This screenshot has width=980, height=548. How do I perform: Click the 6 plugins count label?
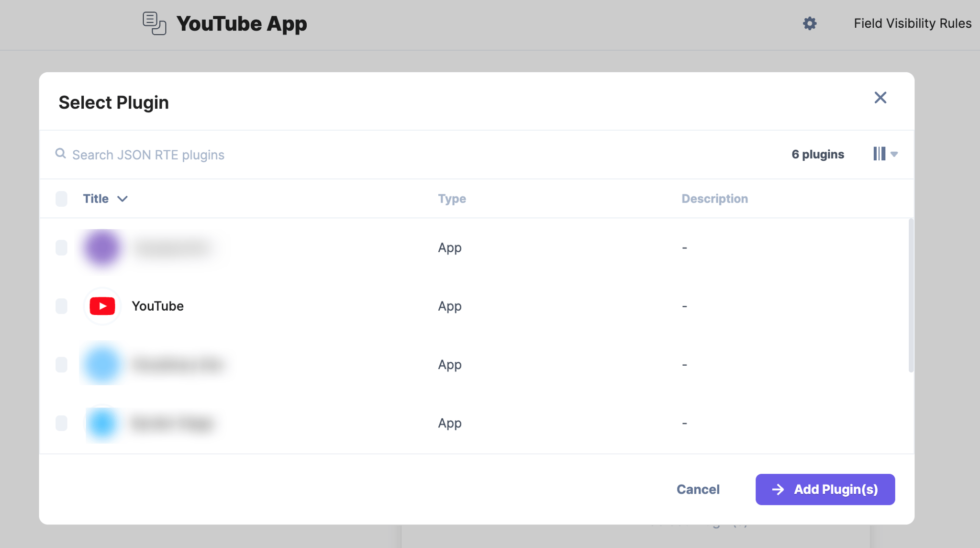tap(817, 154)
